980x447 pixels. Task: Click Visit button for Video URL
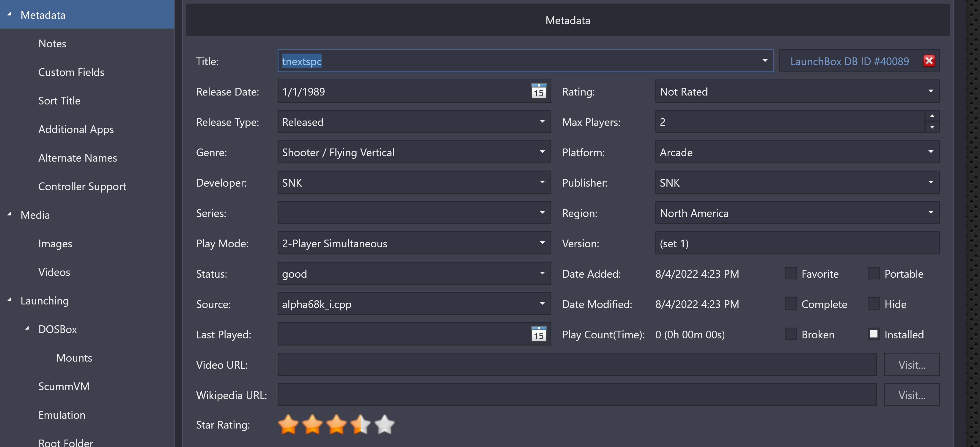coord(911,364)
